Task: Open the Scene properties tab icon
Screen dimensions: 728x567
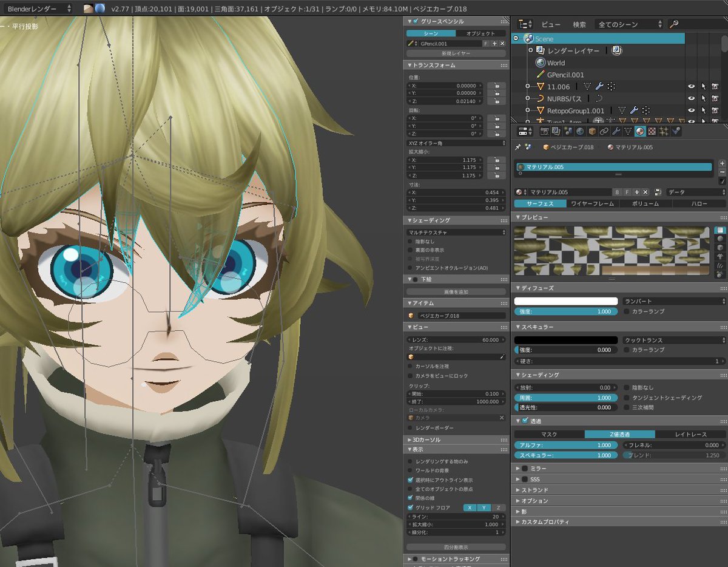Action: pos(568,131)
